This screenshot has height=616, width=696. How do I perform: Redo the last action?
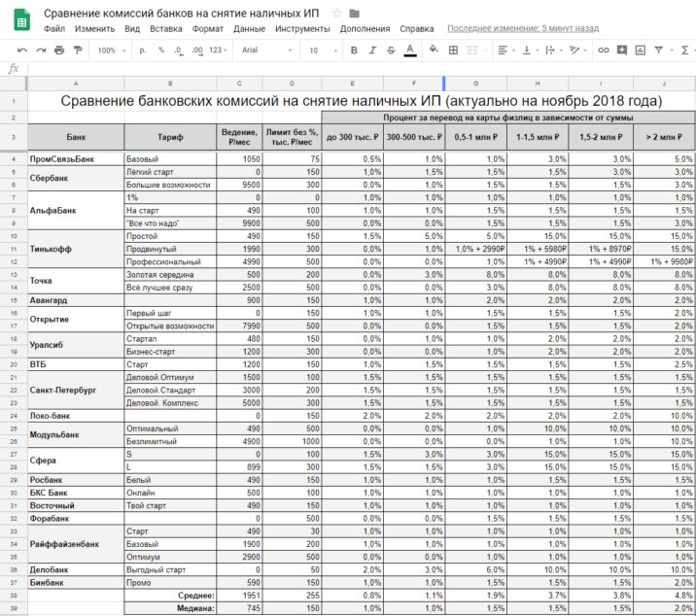41,51
